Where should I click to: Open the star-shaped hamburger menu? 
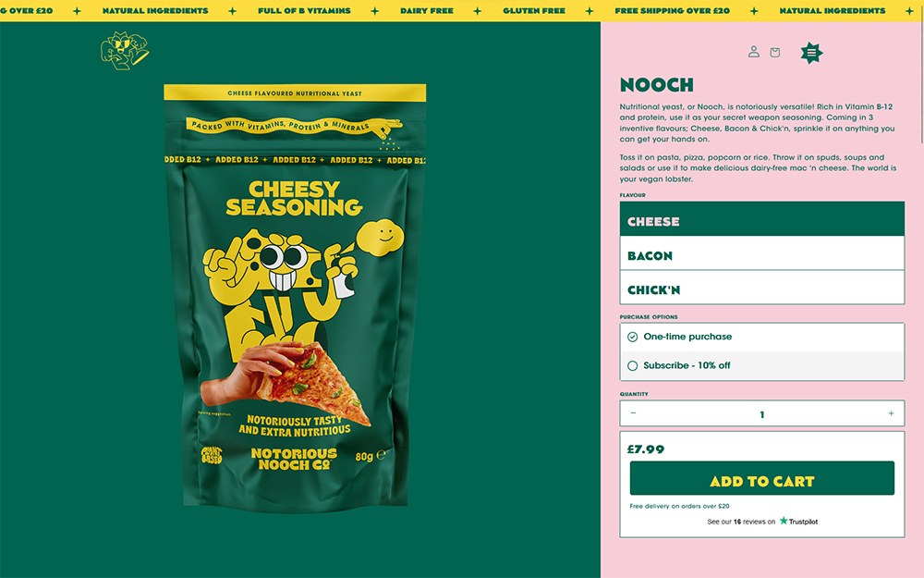(x=811, y=53)
